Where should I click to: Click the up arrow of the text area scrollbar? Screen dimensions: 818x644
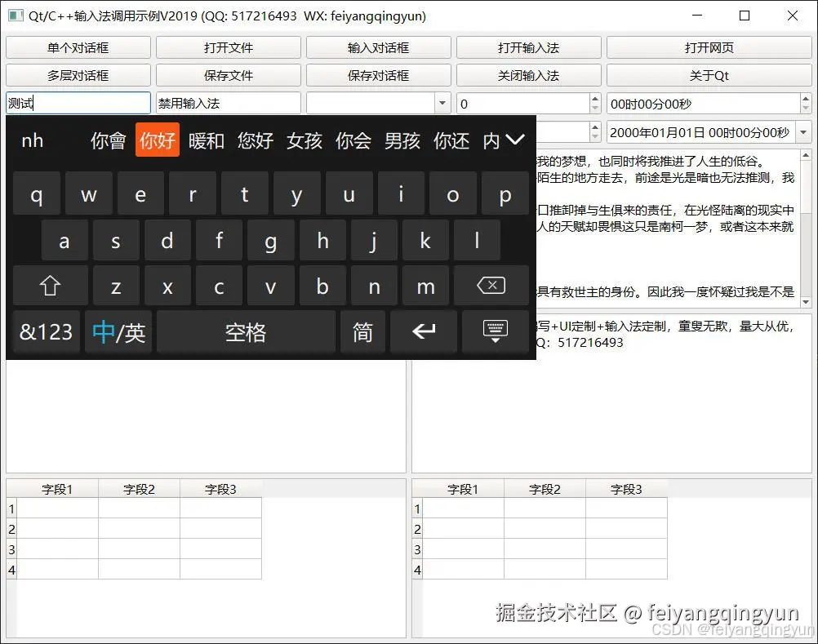(806, 155)
